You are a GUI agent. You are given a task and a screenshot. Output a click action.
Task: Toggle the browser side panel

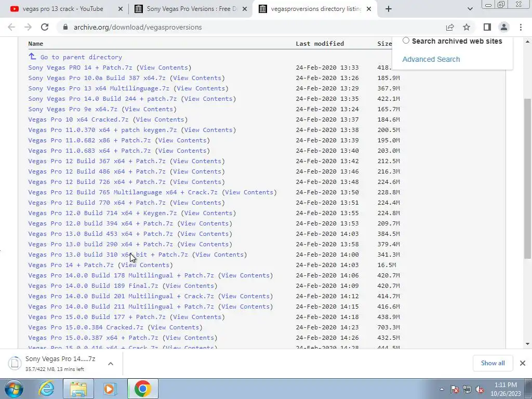tap(487, 27)
